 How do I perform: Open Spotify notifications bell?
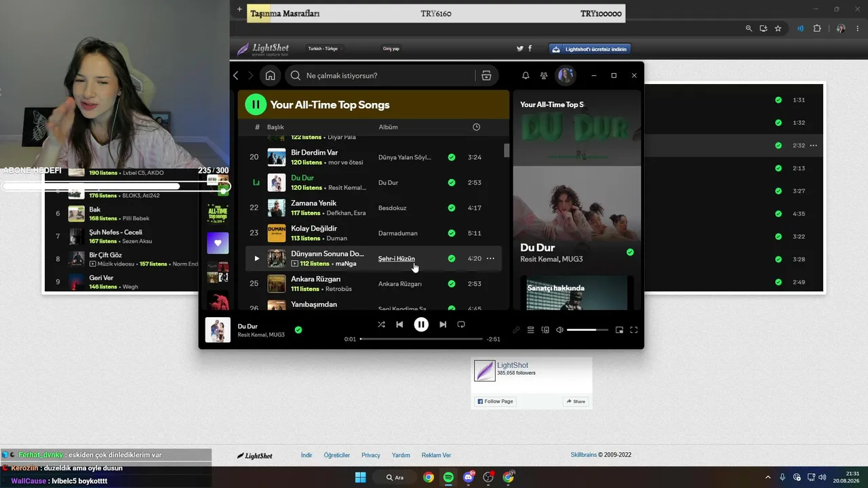[526, 76]
